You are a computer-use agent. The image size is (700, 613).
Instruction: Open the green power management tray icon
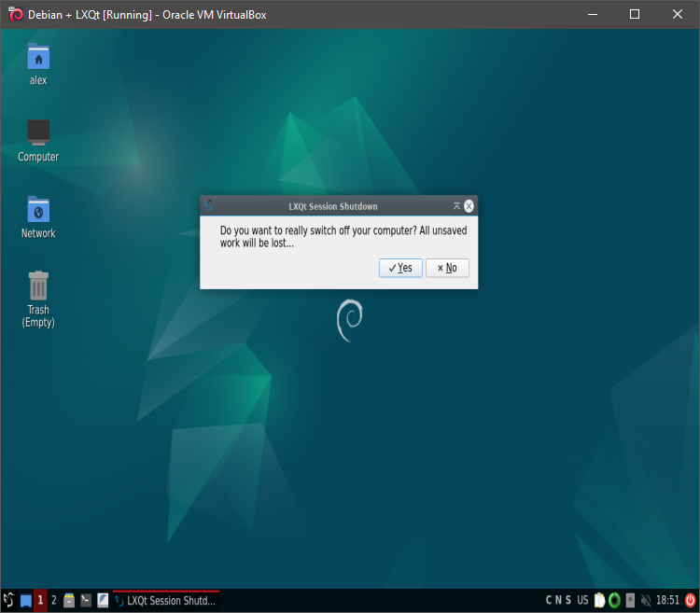click(x=614, y=601)
